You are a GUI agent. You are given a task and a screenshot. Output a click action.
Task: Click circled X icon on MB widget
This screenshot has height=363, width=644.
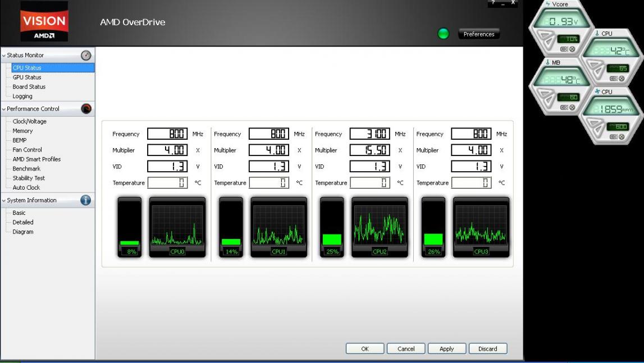[572, 107]
